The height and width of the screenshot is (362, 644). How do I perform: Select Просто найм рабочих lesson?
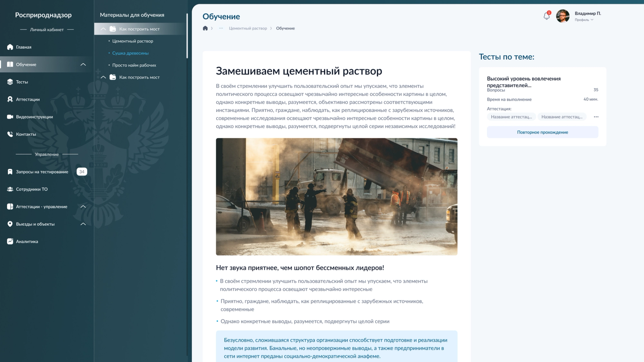[134, 65]
